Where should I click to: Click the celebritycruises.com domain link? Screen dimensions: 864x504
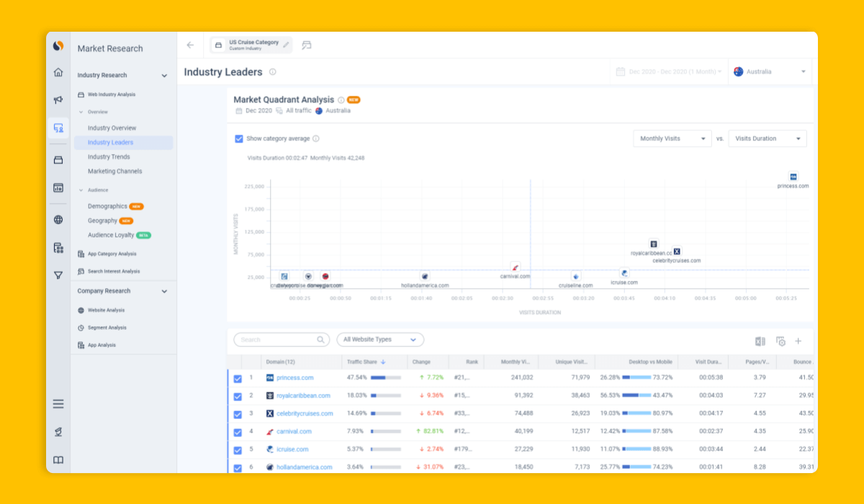coord(305,414)
